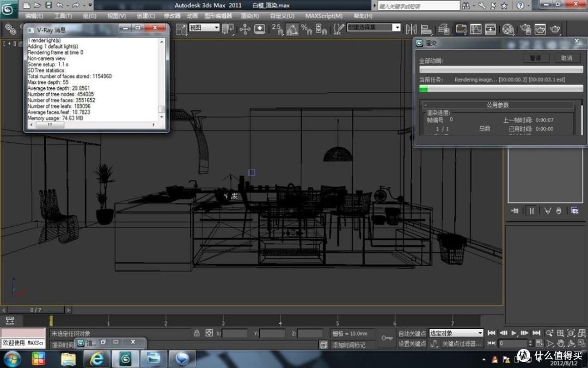Click the Percent Snap toggle icon
The width and height of the screenshot is (588, 368).
pos(307,29)
